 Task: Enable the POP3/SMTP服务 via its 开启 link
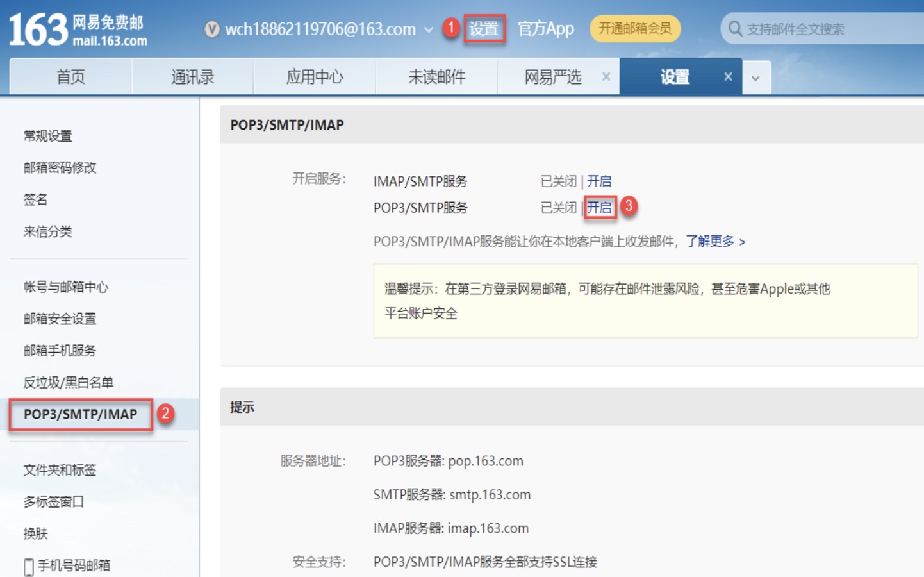click(600, 208)
